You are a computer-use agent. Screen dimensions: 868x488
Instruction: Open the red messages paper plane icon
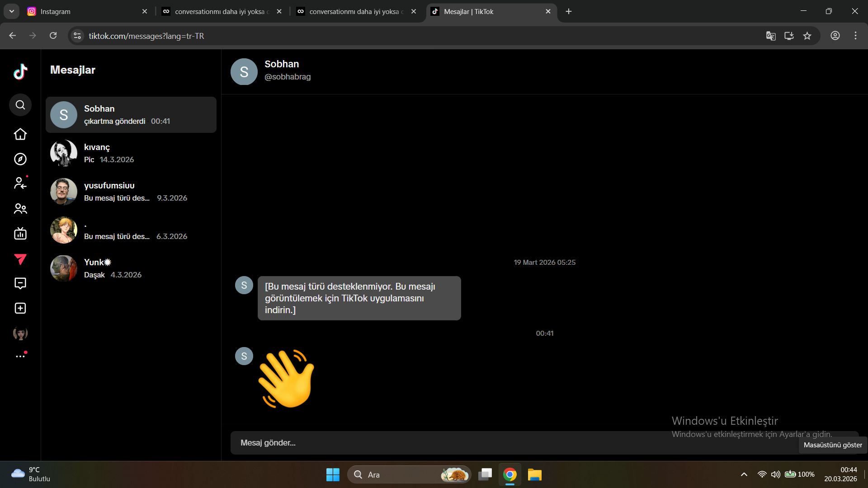pos(20,259)
